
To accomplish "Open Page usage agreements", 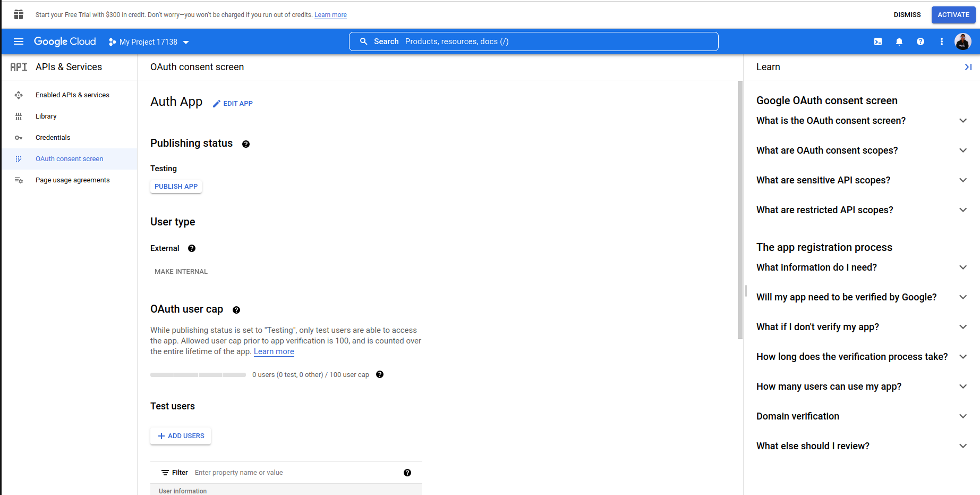I will pos(69,180).
